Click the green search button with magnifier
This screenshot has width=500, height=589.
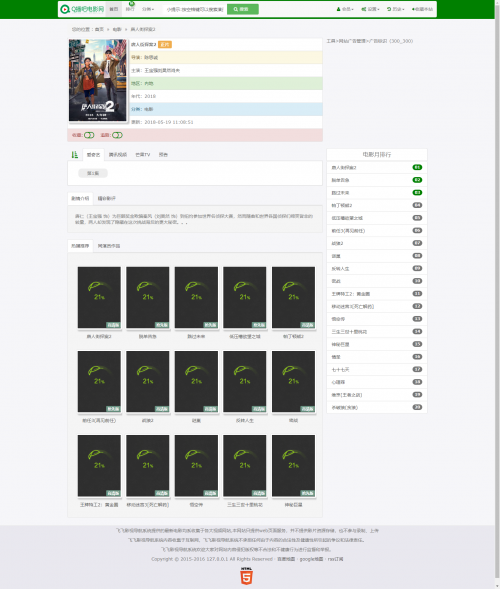tap(243, 9)
